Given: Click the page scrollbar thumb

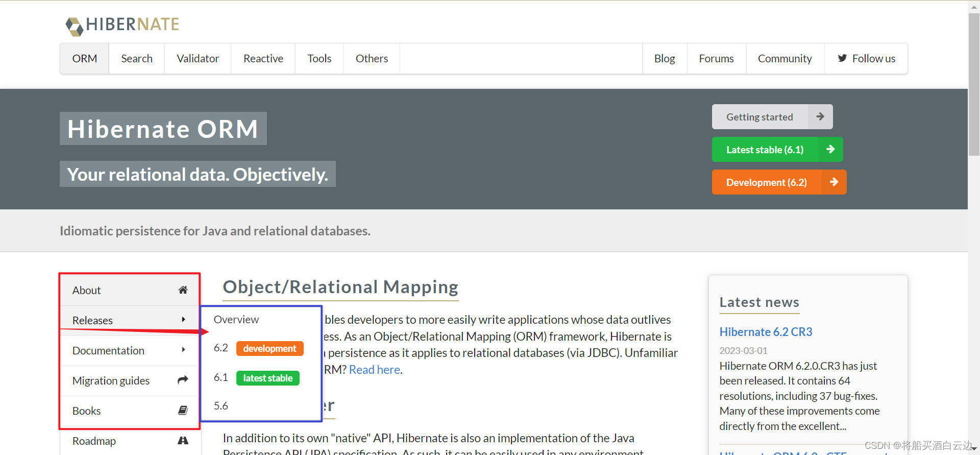Looking at the screenshot, I should (x=974, y=84).
